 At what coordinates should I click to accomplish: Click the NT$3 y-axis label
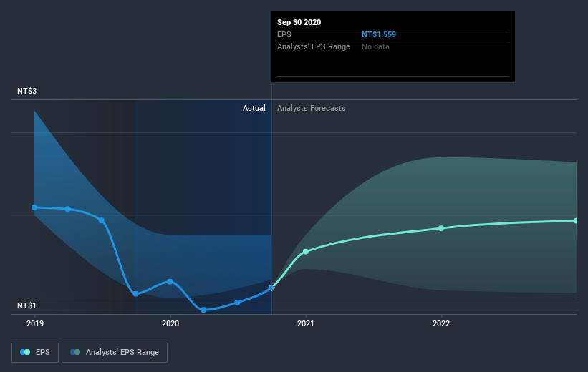coord(26,91)
